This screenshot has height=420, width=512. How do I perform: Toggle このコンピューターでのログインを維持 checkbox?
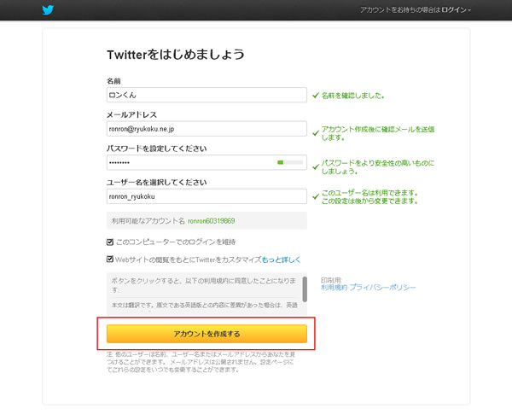tap(110, 242)
